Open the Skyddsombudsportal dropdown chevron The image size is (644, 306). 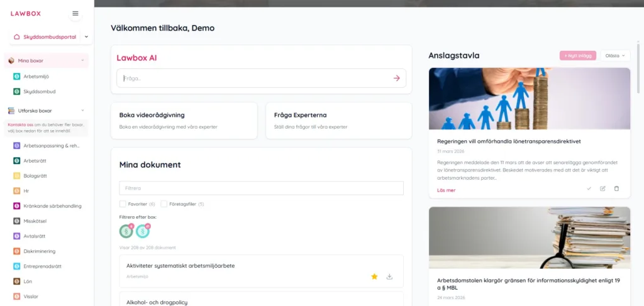[x=86, y=37]
